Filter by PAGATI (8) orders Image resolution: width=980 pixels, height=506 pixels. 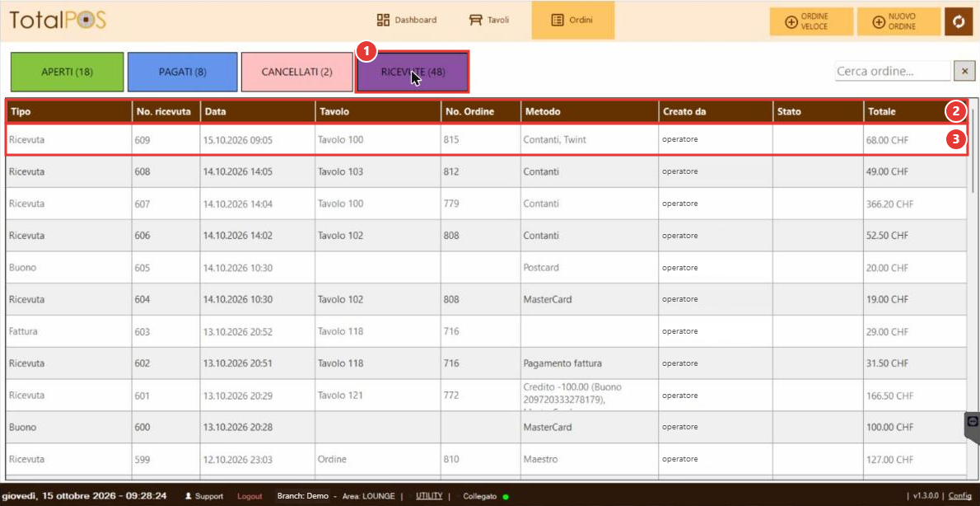point(183,72)
